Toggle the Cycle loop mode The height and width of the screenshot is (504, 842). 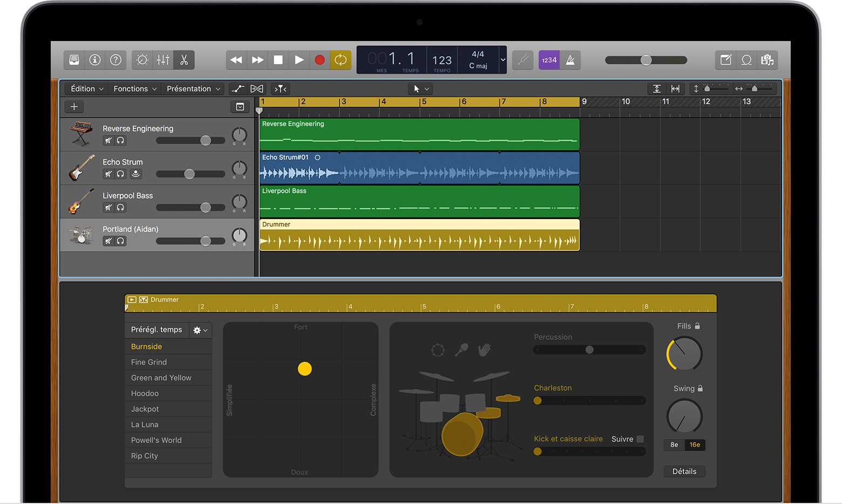coord(341,60)
